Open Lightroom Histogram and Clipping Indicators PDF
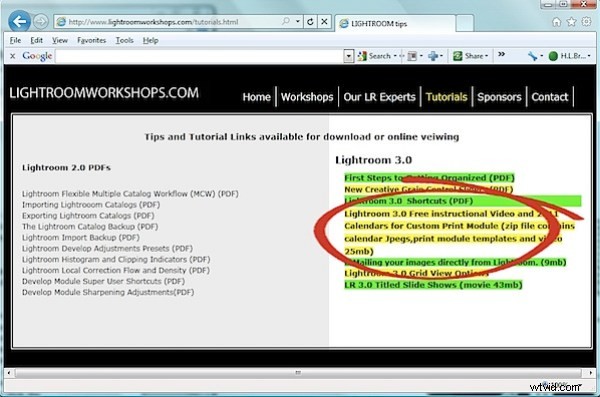600x397 pixels. [116, 259]
